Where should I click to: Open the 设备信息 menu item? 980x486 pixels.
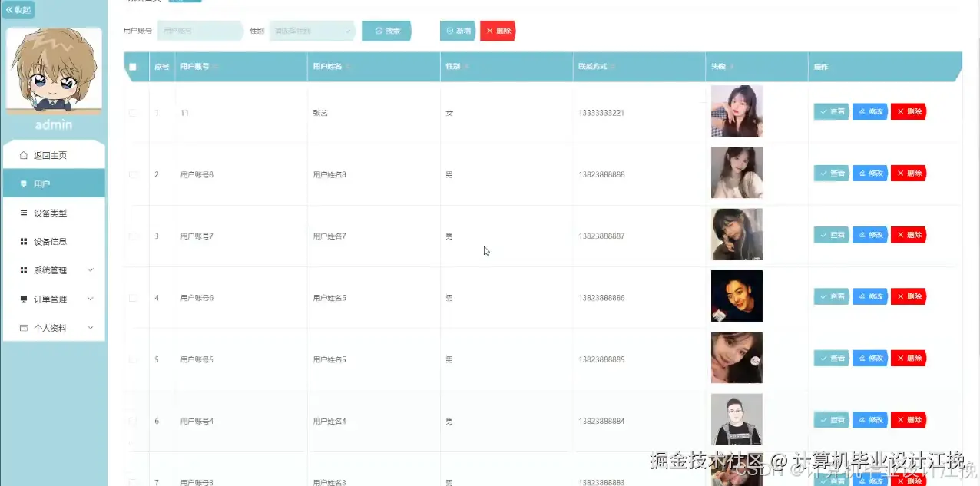pyautogui.click(x=54, y=241)
